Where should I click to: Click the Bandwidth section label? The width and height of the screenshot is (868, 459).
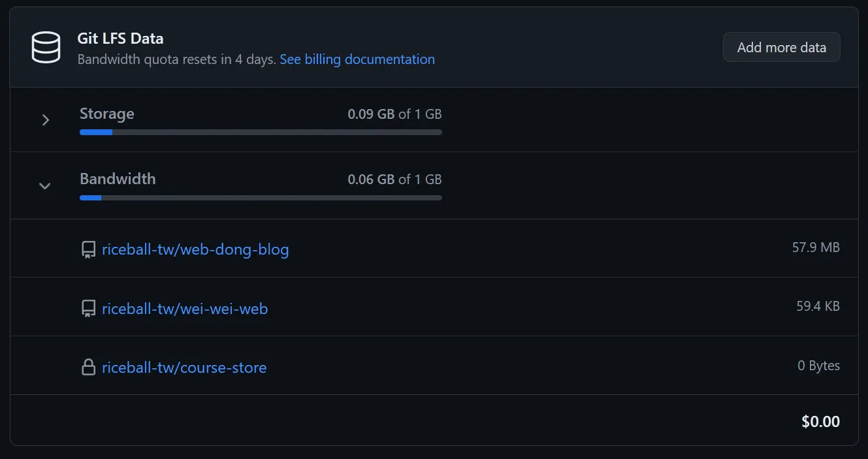pos(118,179)
